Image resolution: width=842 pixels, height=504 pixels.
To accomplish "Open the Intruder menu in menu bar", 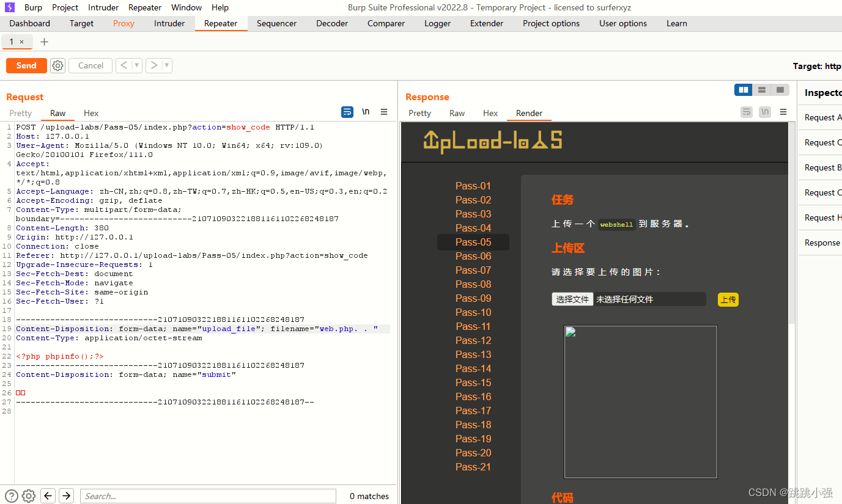I will click(103, 7).
